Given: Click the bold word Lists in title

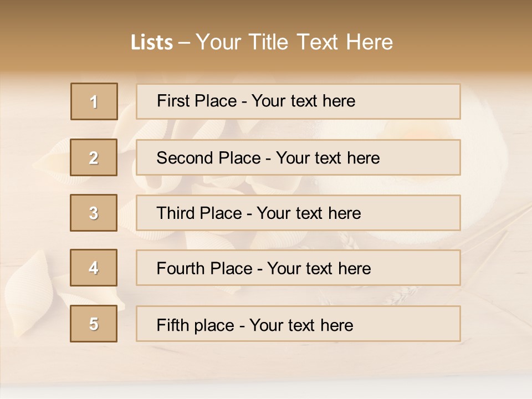Looking at the screenshot, I should (152, 43).
